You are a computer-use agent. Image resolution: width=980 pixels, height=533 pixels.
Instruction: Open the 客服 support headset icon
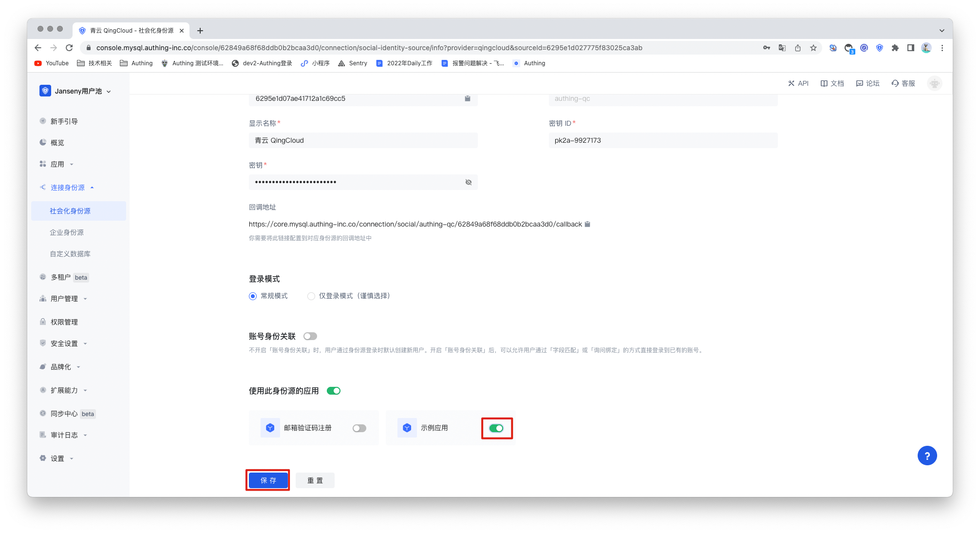(895, 83)
